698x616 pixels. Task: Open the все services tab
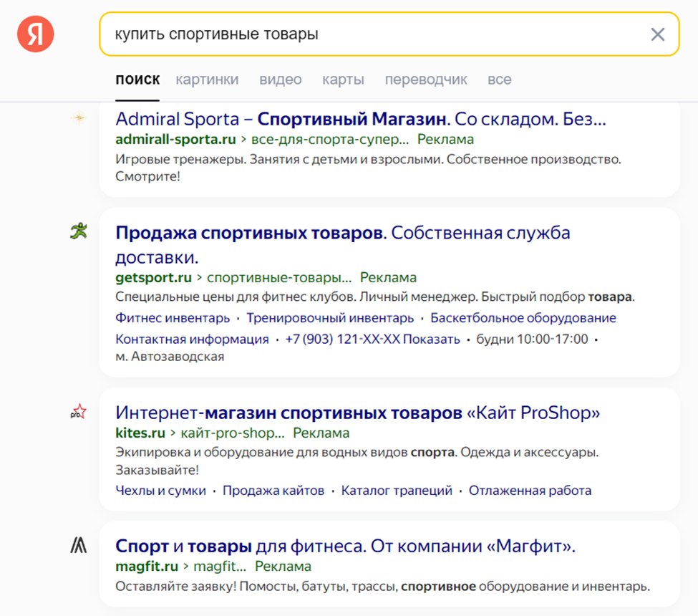pos(500,80)
